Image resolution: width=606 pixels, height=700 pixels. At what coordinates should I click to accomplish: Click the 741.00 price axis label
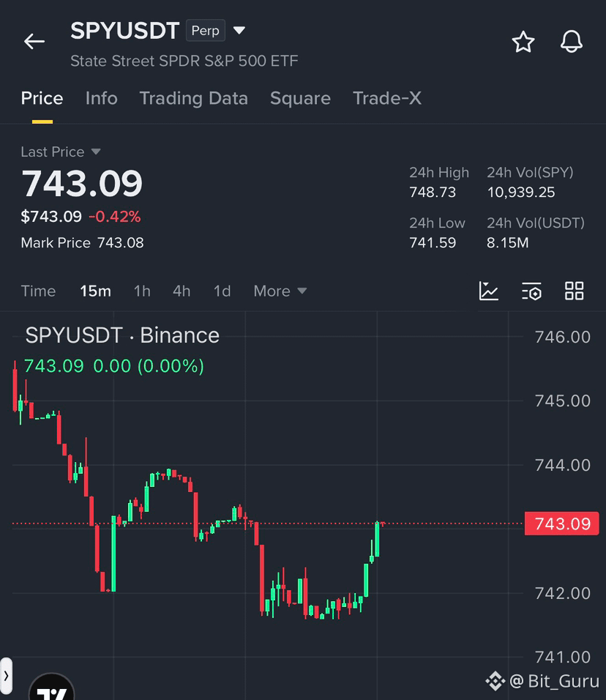(x=563, y=657)
